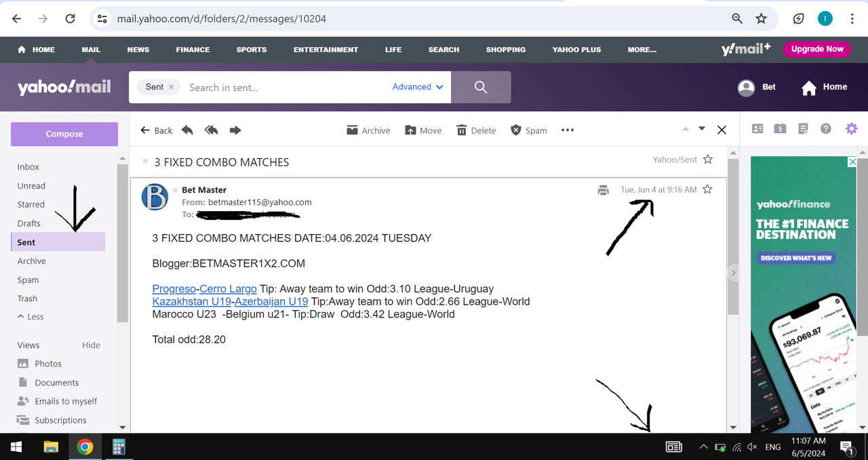Open MORE... in top navigation
Viewport: 868px width, 460px height.
(642, 50)
